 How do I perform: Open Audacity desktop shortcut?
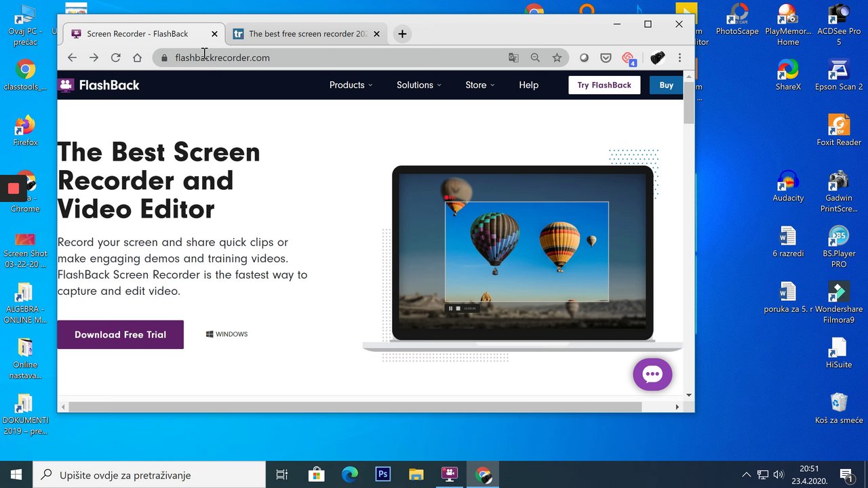tap(788, 186)
